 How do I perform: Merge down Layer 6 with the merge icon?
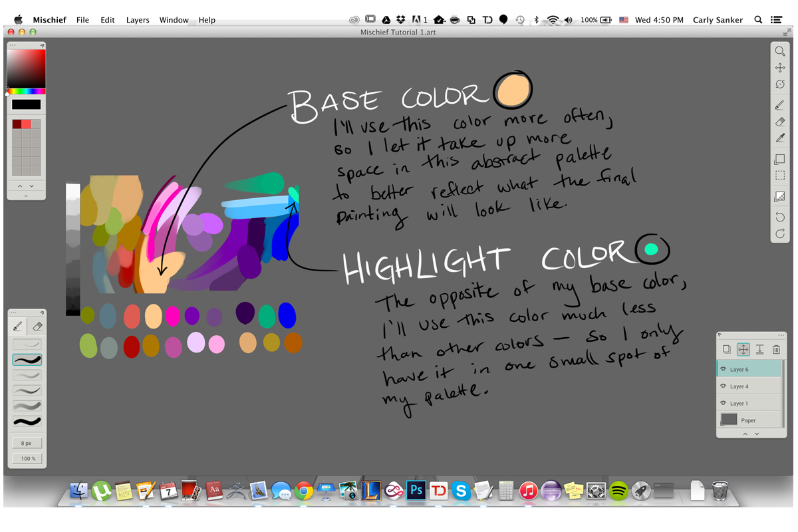pyautogui.click(x=759, y=349)
